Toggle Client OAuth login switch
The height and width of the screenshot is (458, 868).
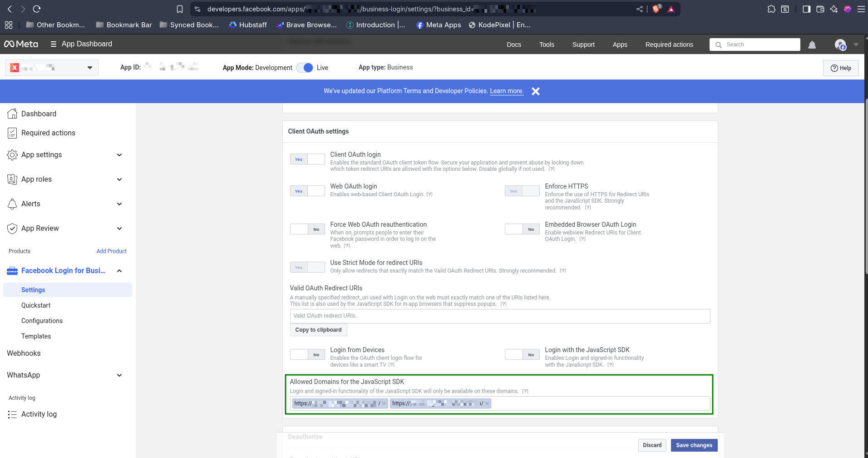(x=307, y=159)
